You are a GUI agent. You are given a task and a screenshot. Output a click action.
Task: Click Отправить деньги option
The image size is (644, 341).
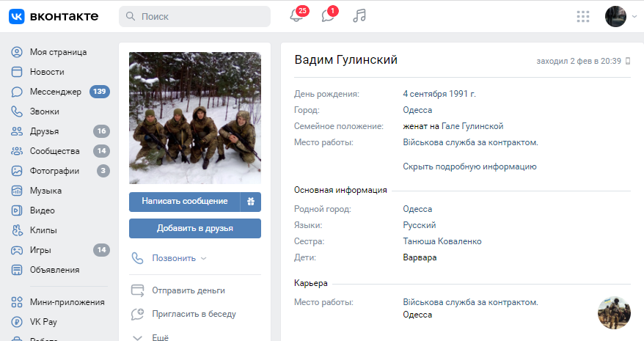point(189,290)
